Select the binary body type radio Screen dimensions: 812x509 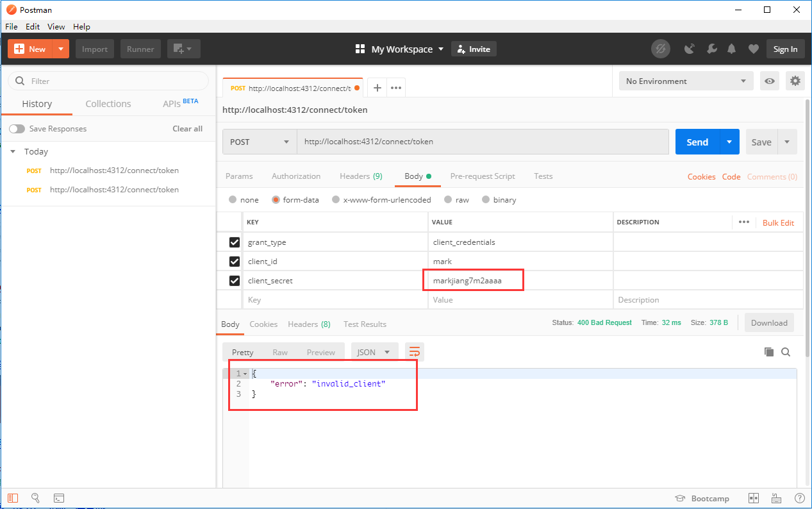pos(486,199)
